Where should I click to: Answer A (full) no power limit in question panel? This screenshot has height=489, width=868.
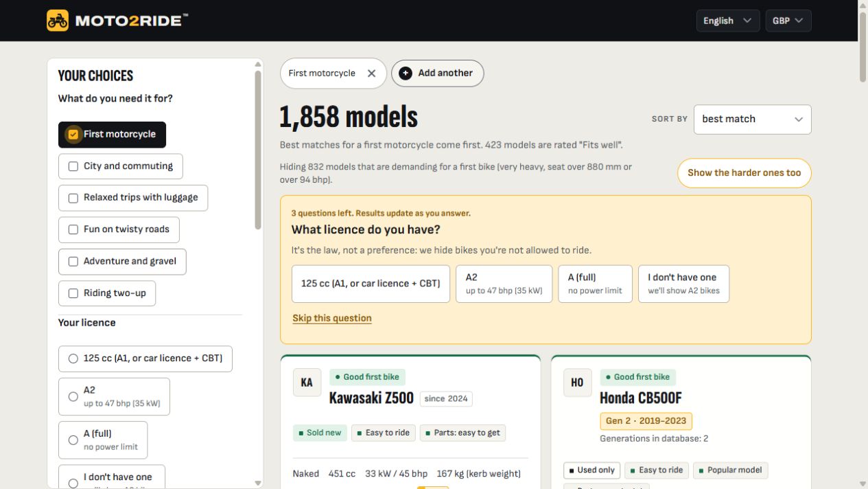click(x=595, y=284)
